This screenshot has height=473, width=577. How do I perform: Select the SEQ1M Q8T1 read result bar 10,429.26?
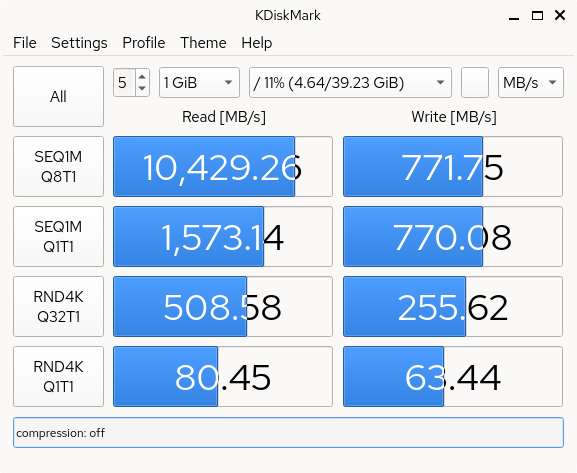[223, 166]
